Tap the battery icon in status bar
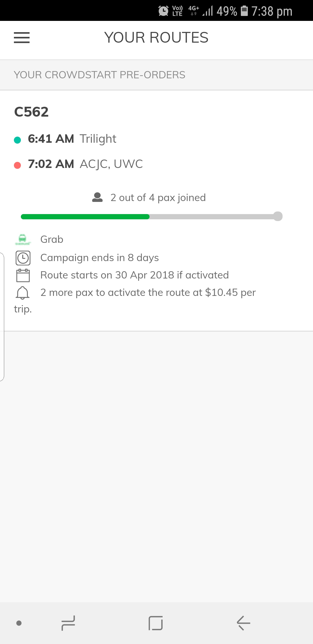The height and width of the screenshot is (644, 313). tap(244, 11)
